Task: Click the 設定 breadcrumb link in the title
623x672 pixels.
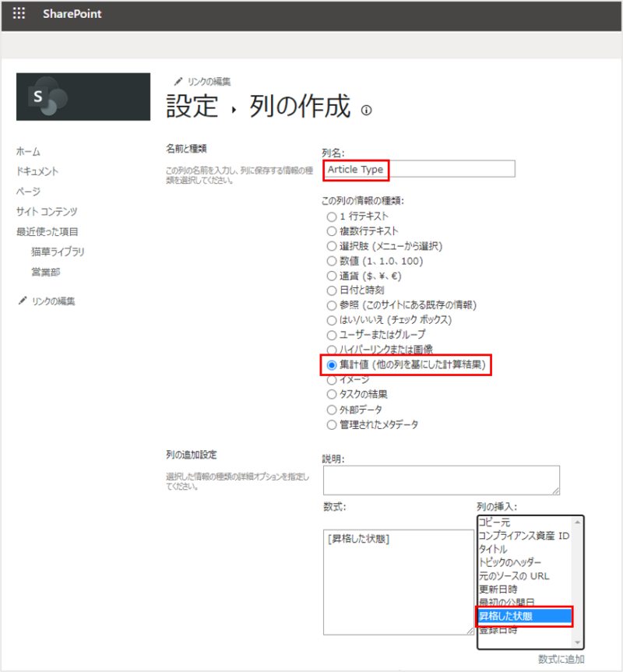Action: point(192,107)
